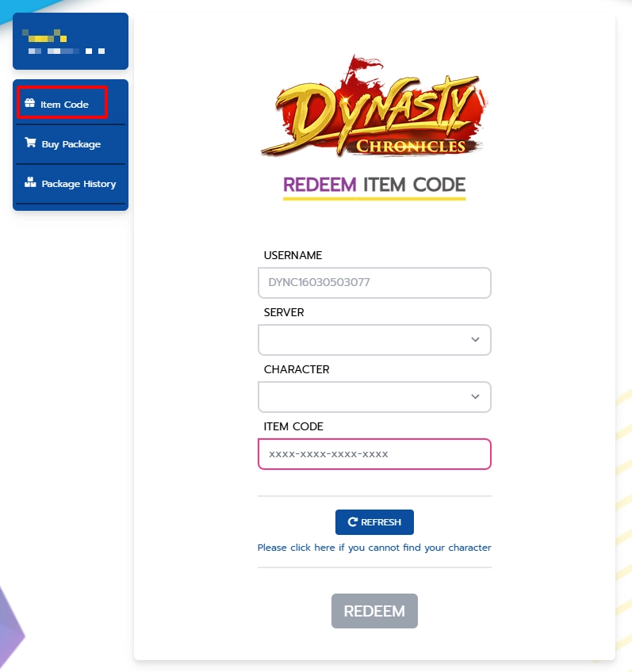The height and width of the screenshot is (672, 632).
Task: Click the Redeem Item Code heading
Action: (374, 185)
